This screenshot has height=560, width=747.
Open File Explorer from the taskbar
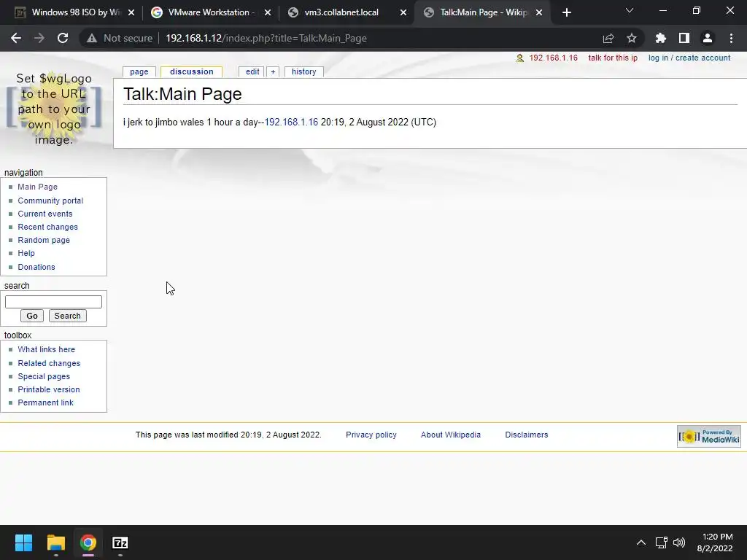click(x=55, y=542)
